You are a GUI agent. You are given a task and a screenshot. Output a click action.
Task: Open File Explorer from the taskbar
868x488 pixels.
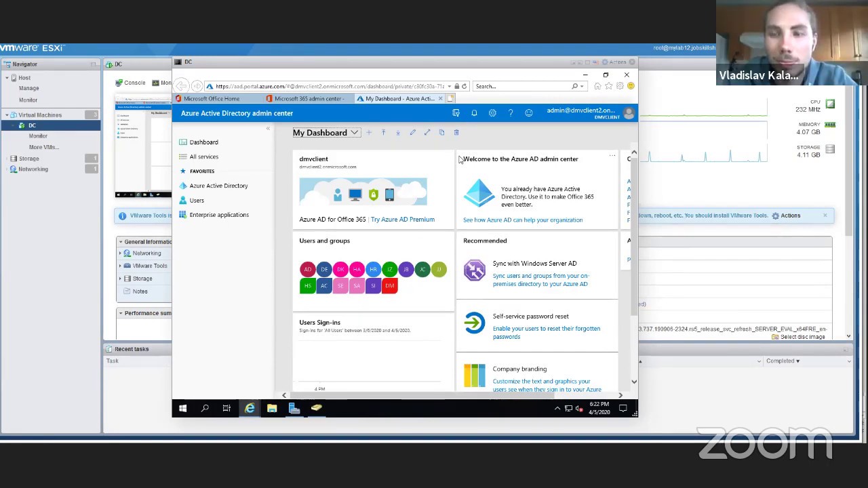point(272,408)
